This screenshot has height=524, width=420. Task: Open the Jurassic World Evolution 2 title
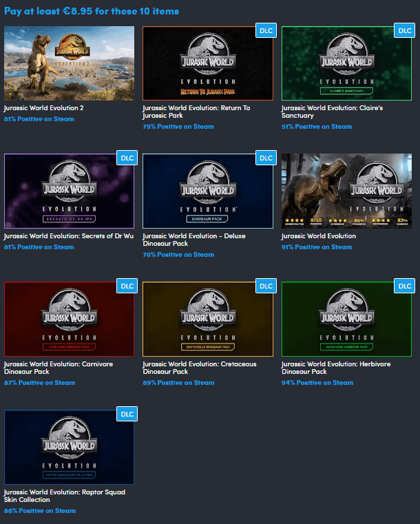click(x=44, y=108)
